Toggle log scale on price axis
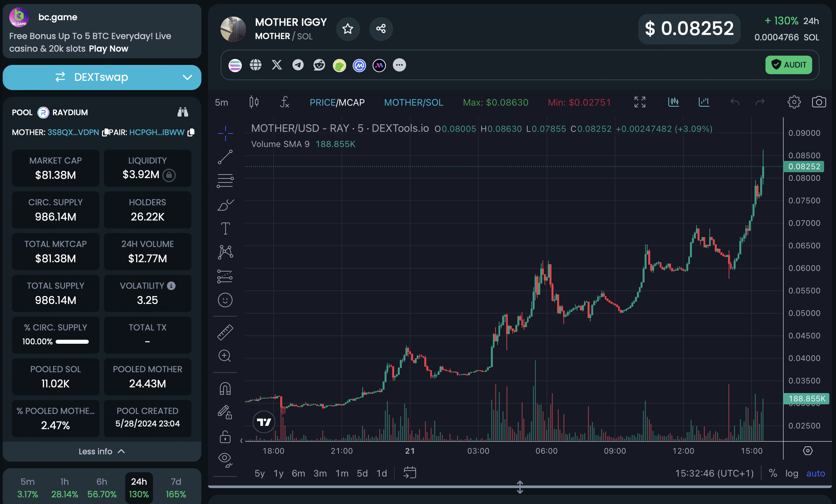The width and height of the screenshot is (836, 504). coord(792,474)
